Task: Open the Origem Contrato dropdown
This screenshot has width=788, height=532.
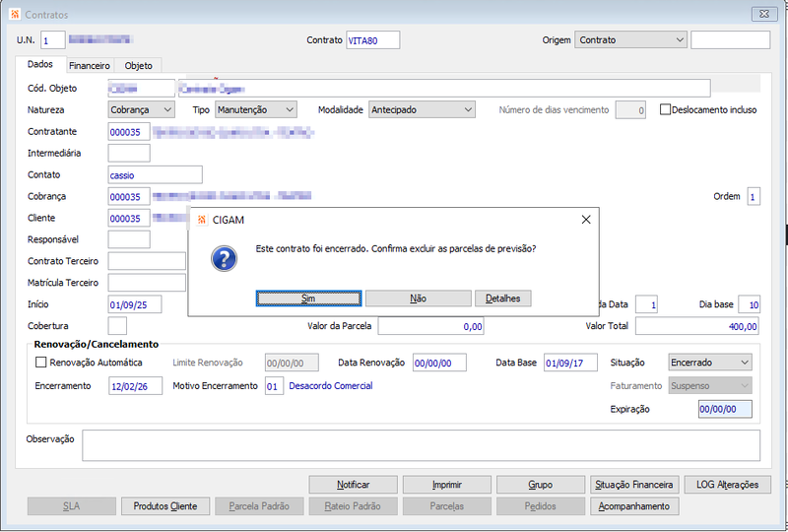Action: (x=630, y=39)
